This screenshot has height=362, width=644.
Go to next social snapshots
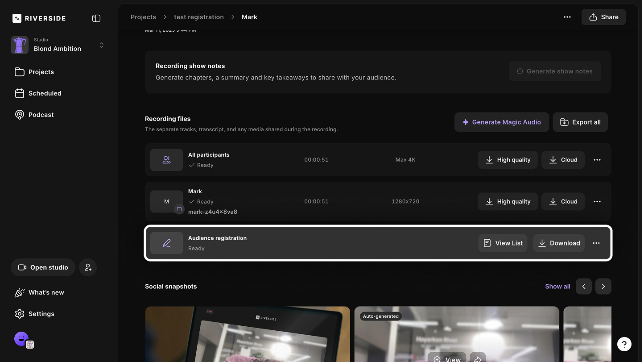[x=603, y=287]
